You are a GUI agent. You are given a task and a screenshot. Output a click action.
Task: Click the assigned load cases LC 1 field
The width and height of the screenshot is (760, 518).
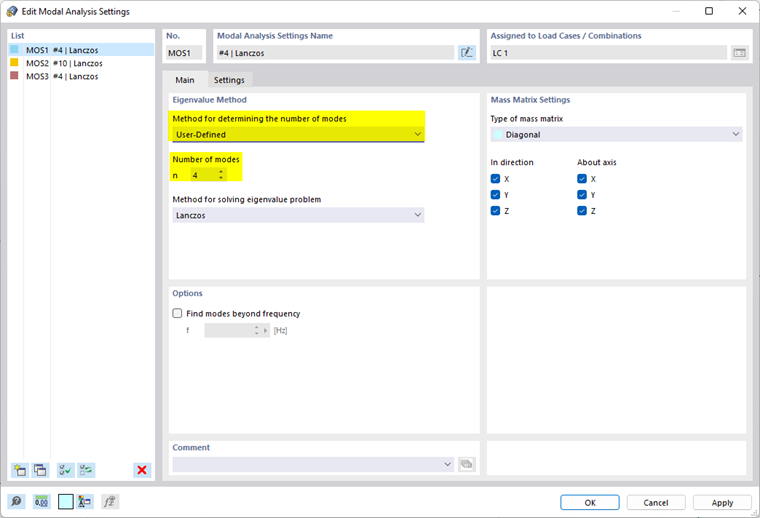[608, 53]
